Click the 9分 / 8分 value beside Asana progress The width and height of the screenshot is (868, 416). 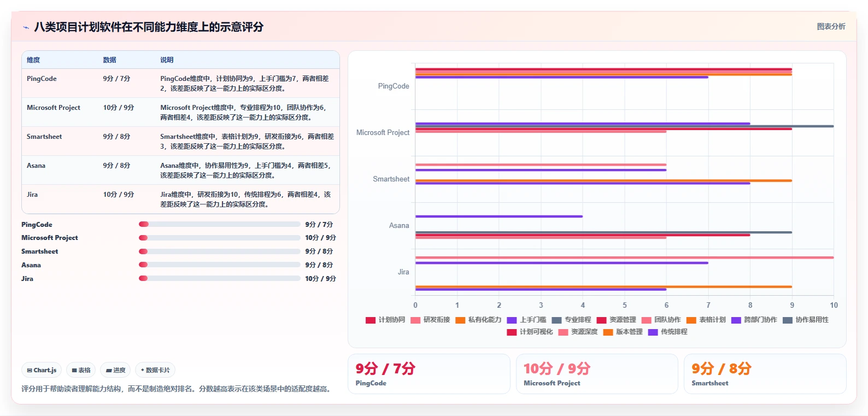click(x=319, y=265)
